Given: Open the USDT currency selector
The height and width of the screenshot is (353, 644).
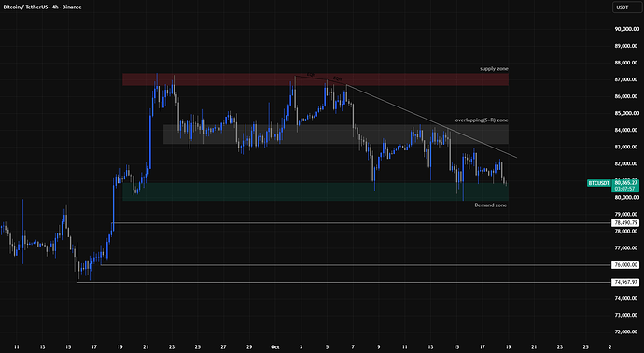Looking at the screenshot, I should 627,7.
